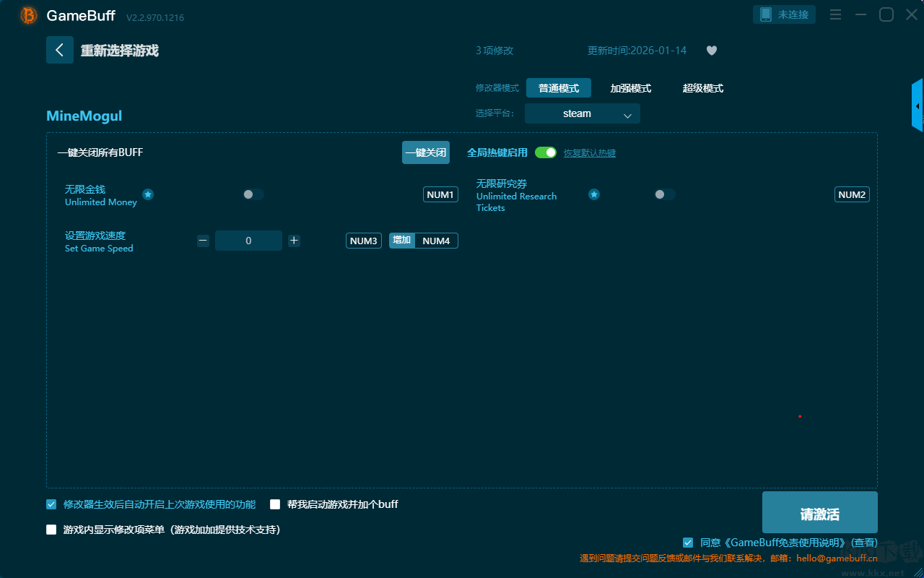Viewport: 924px width, 578px height.
Task: Decrease game speed with minus button
Action: pyautogui.click(x=203, y=241)
